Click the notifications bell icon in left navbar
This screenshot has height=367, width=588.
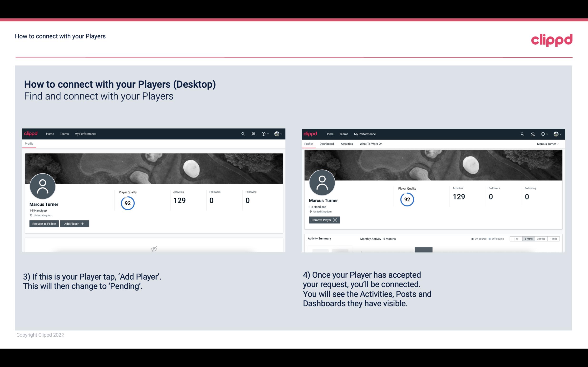(x=253, y=133)
